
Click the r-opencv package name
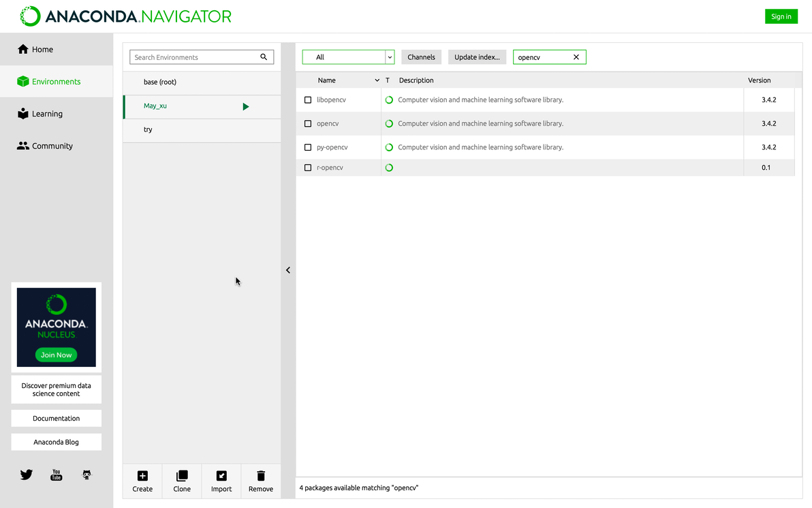coord(329,168)
